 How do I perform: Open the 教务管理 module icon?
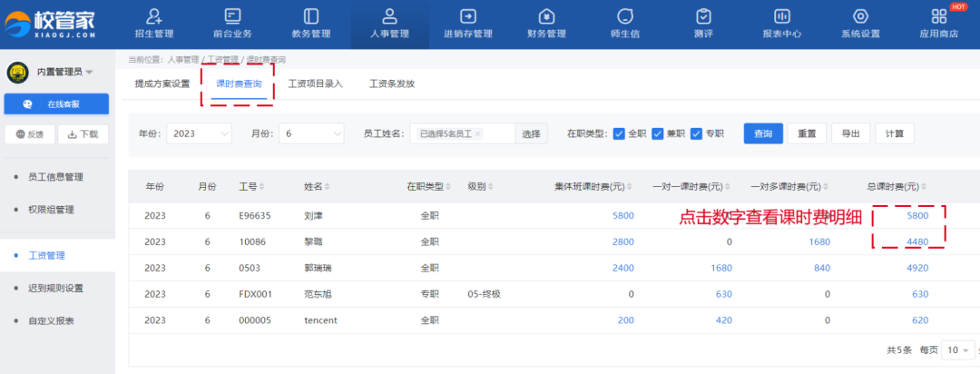coord(311,16)
